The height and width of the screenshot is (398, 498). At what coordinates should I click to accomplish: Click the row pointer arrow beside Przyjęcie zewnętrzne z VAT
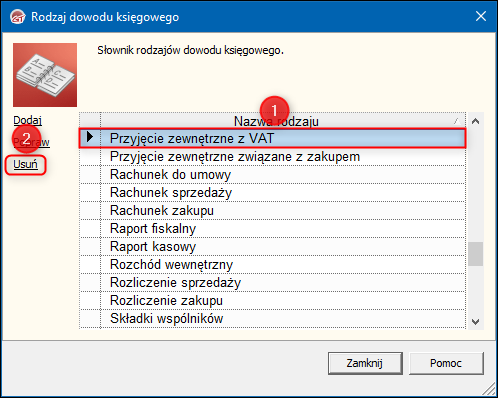(x=90, y=137)
